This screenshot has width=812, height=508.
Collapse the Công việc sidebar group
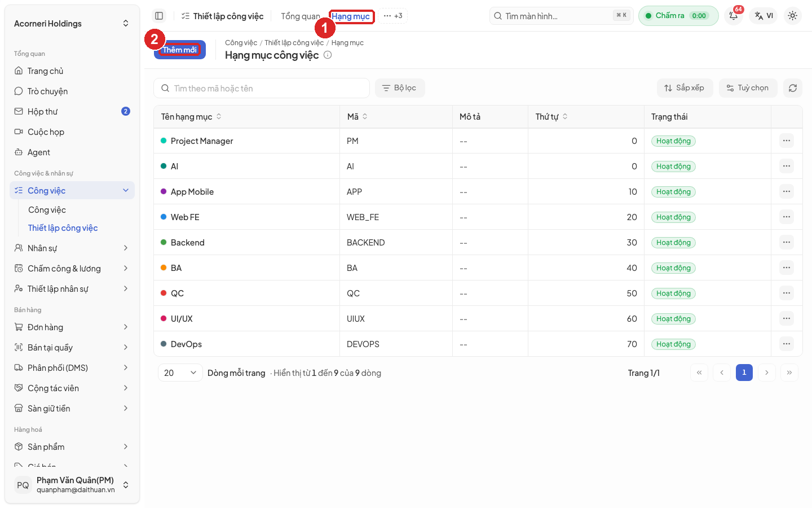tap(72, 191)
